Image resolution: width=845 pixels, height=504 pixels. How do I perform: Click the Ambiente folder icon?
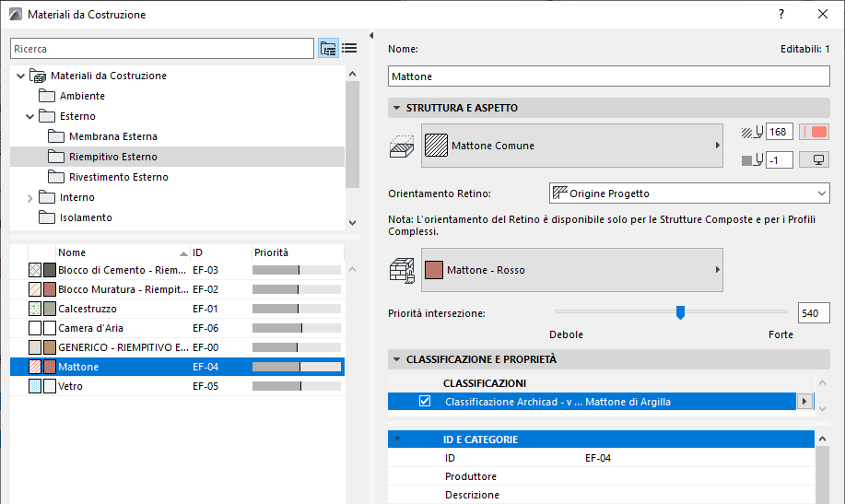pyautogui.click(x=47, y=96)
